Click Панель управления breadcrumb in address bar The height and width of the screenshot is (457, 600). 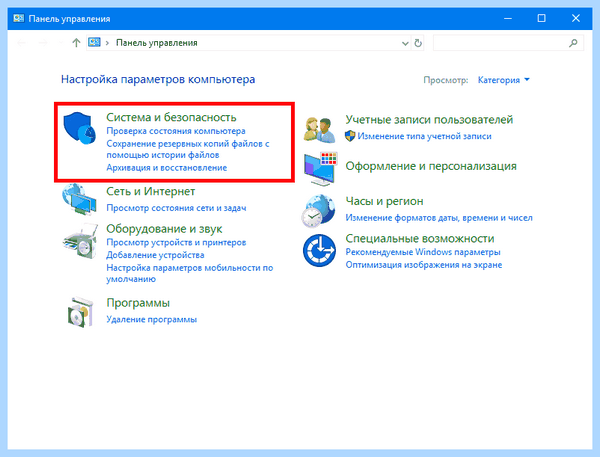click(x=157, y=43)
